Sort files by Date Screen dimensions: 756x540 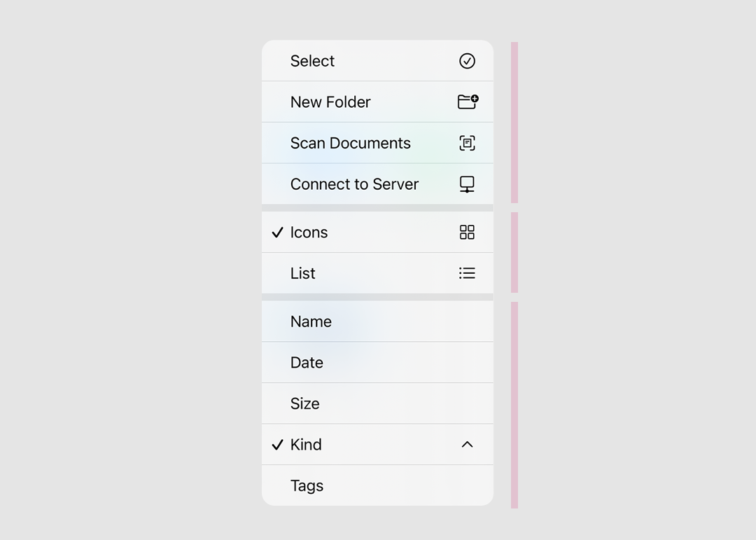coord(307,363)
